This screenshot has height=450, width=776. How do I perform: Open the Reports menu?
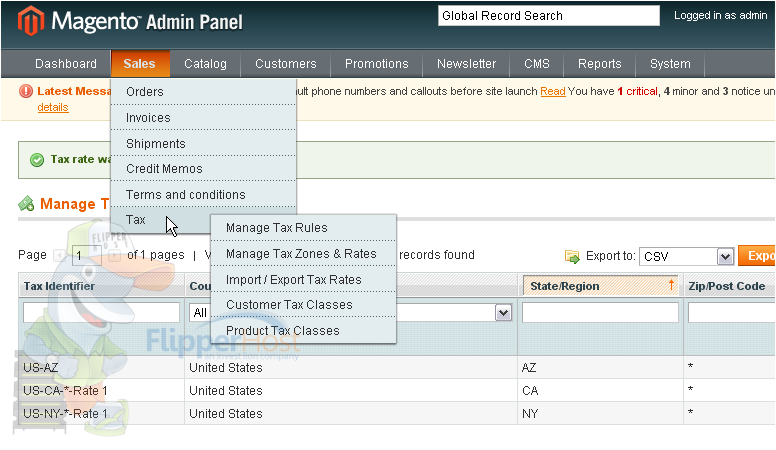coord(599,64)
